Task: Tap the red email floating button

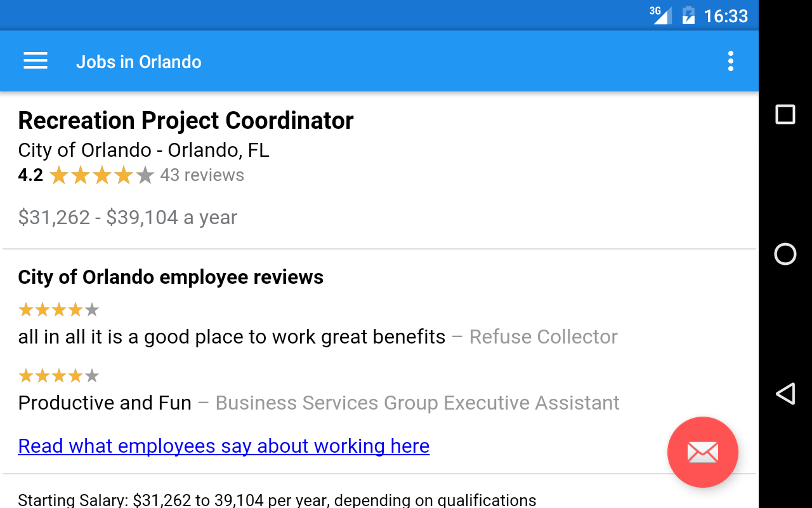Action: click(x=702, y=452)
